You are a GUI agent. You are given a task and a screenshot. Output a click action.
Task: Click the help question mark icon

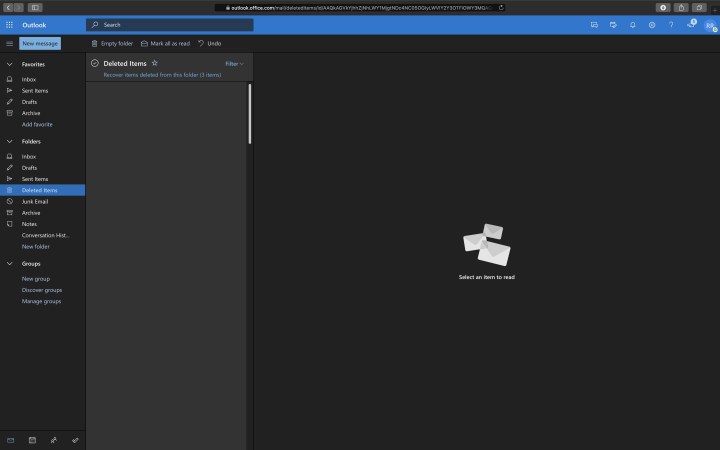click(x=671, y=24)
